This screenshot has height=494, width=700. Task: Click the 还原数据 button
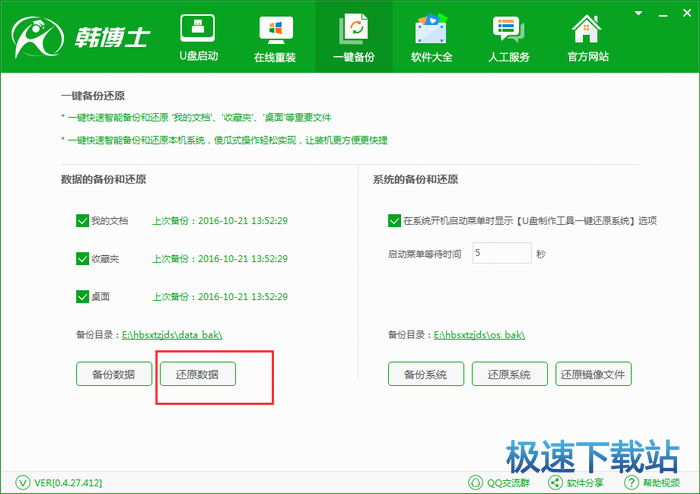198,374
